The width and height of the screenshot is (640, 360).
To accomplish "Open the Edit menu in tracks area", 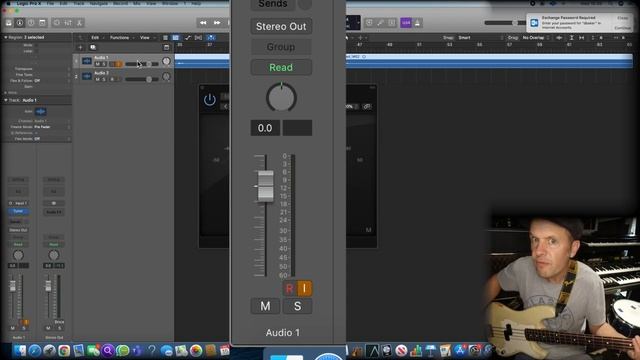I will click(x=95, y=38).
